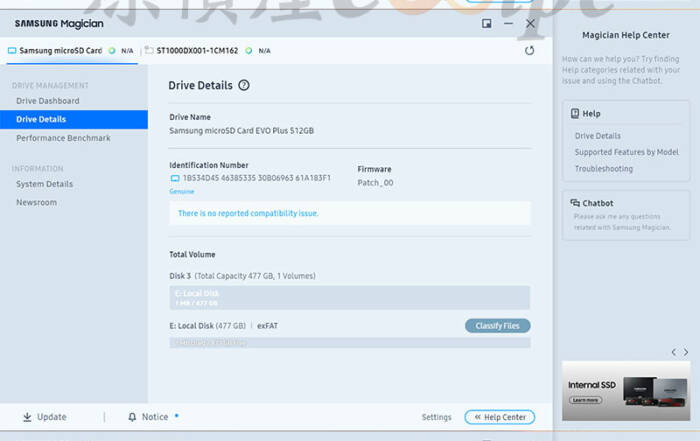Image resolution: width=700 pixels, height=441 pixels.
Task: Show next banner with right chevron
Action: click(686, 352)
